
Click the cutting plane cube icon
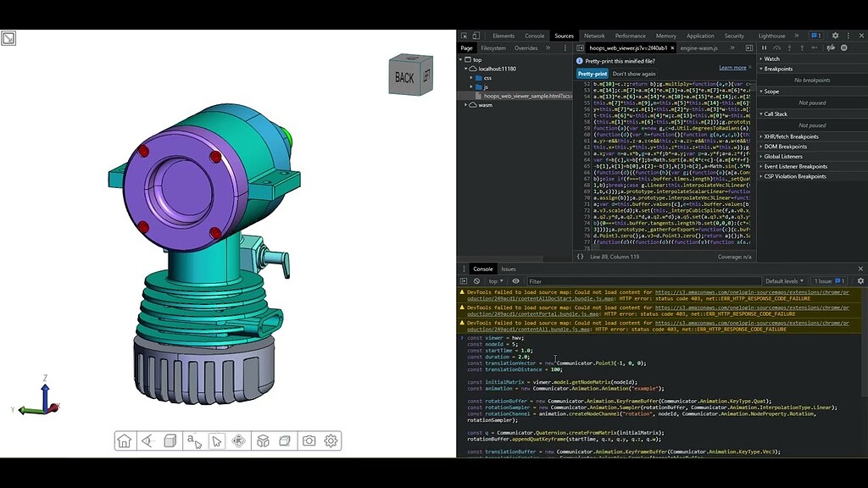pyautogui.click(x=286, y=441)
